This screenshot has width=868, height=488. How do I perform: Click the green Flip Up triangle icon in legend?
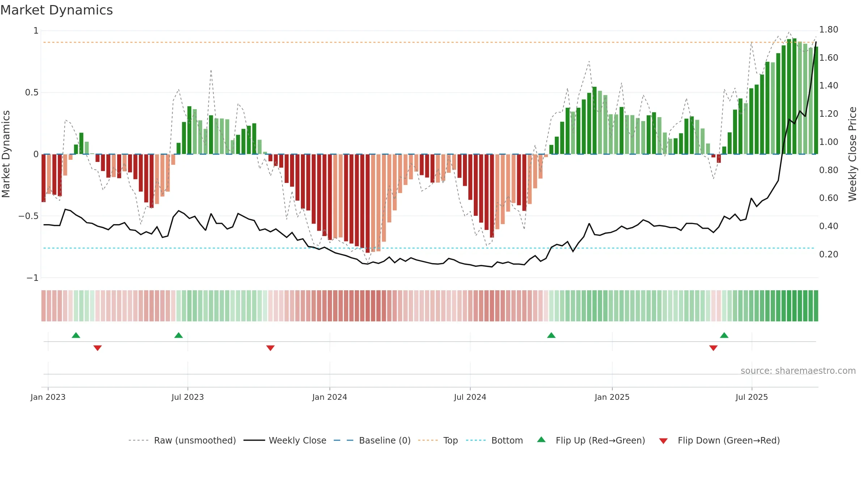coord(541,440)
